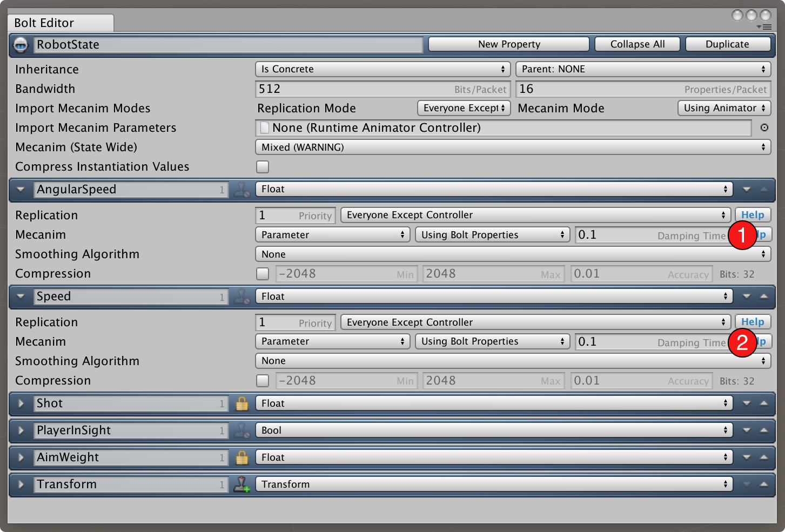
Task: Expand the PlayerInSight property
Action: click(x=21, y=430)
